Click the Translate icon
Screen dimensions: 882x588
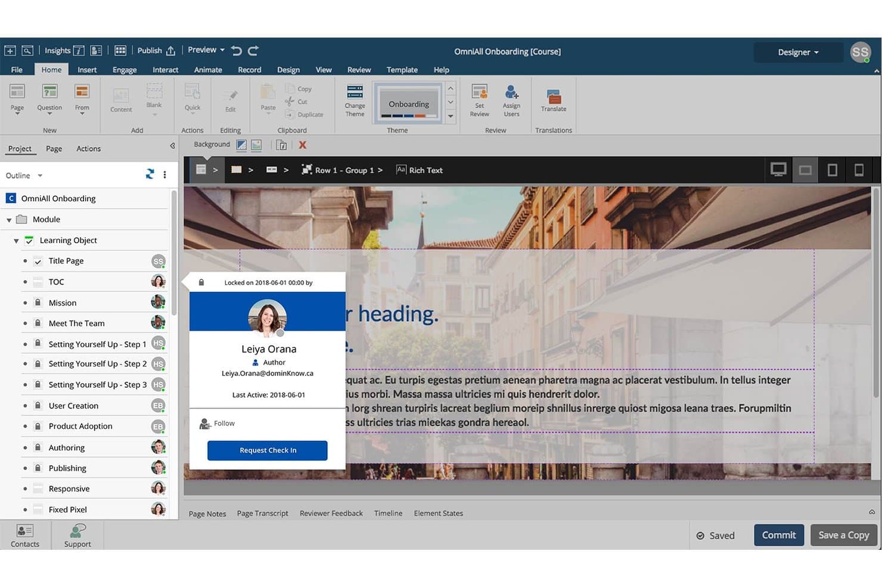(x=554, y=96)
